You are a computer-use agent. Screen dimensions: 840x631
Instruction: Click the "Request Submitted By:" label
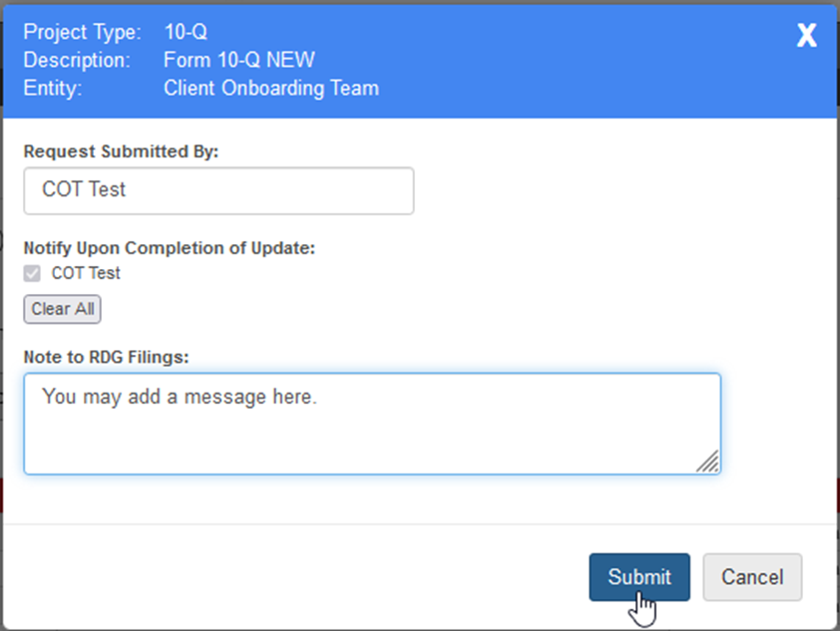coord(121,152)
